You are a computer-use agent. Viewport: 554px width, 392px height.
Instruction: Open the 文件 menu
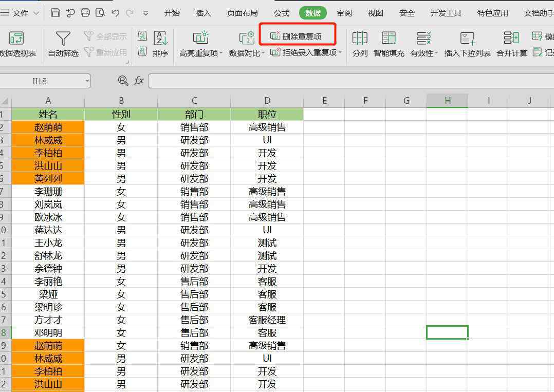pos(21,13)
